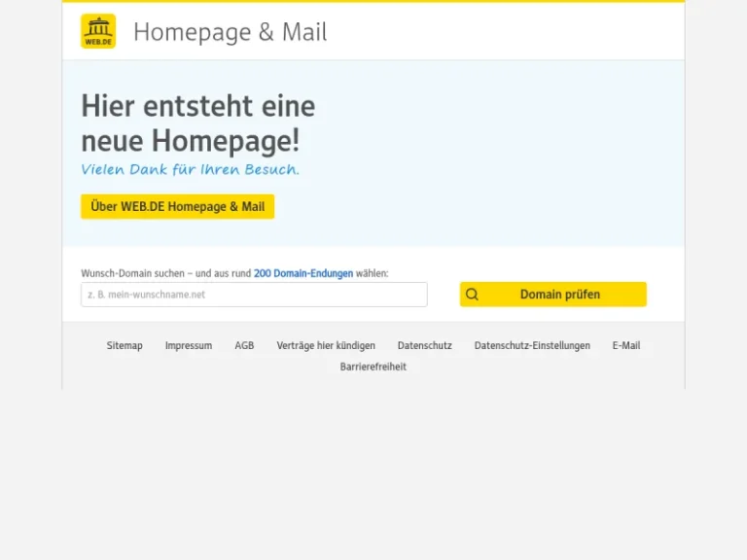This screenshot has height=560, width=747.
Task: Click the Homepage & Mail header title
Action: (231, 32)
